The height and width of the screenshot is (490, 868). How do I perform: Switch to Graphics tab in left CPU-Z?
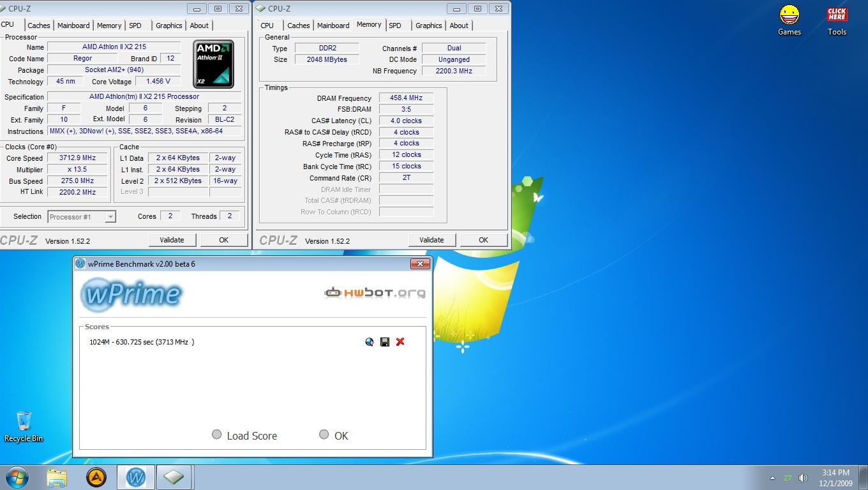tap(169, 26)
